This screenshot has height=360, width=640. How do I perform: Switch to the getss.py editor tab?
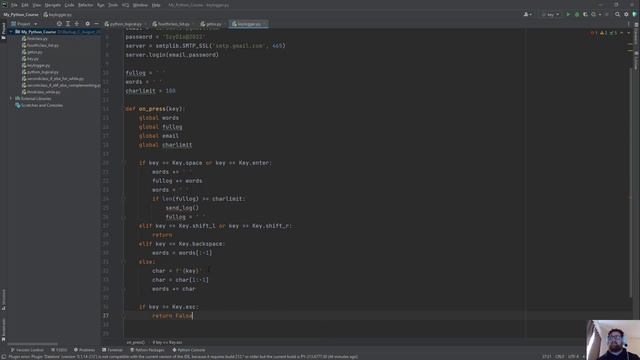(x=213, y=24)
